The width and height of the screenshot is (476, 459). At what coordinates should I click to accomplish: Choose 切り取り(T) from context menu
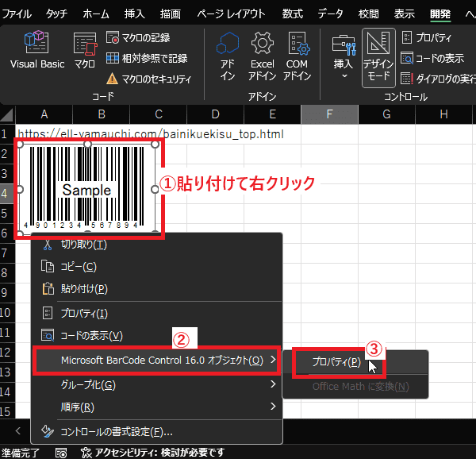coord(83,244)
